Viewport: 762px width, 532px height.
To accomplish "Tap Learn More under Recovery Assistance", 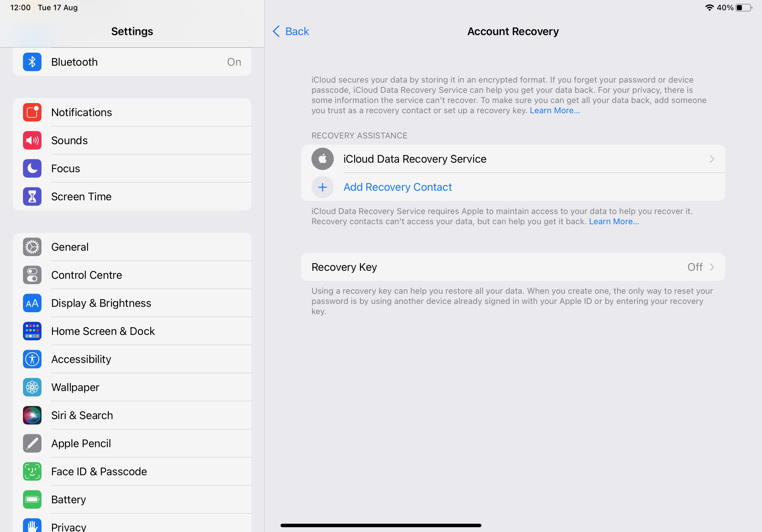I will (x=614, y=222).
